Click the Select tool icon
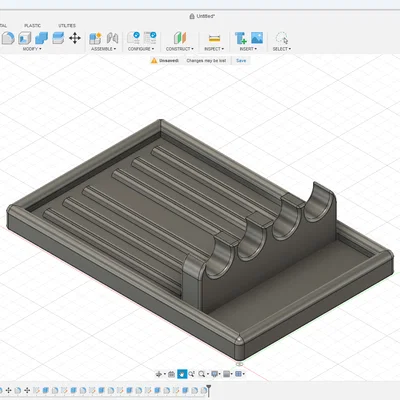 click(282, 38)
